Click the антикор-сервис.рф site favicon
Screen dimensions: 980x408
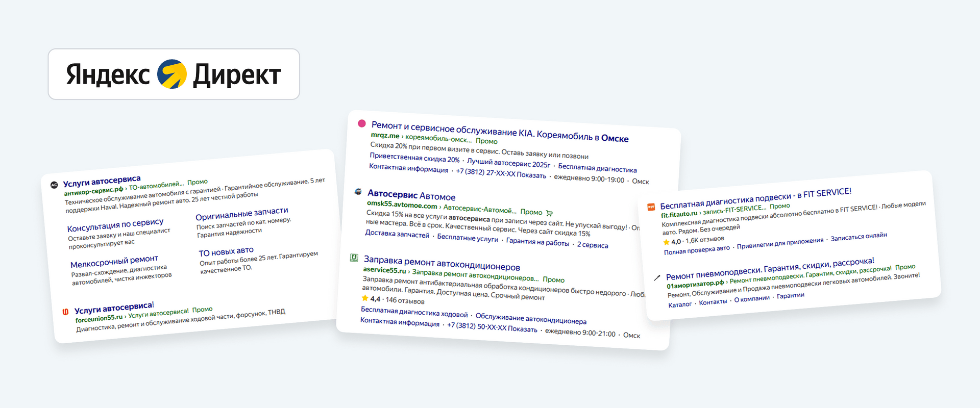54,185
